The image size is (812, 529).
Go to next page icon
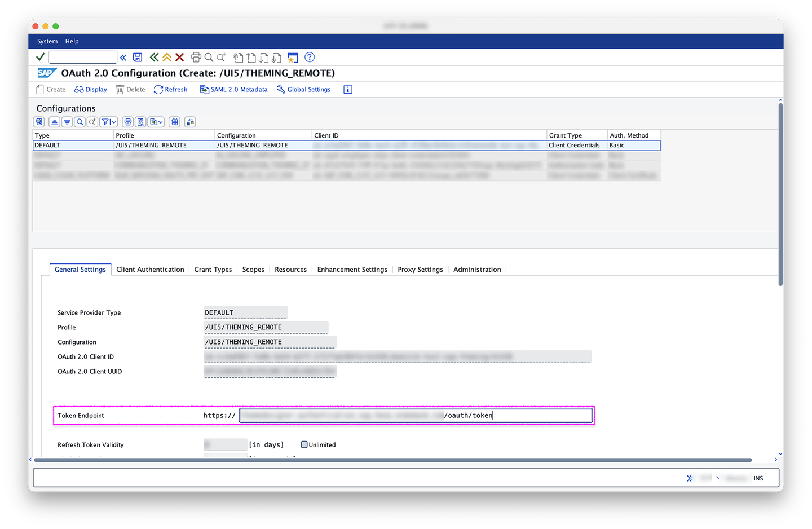click(x=264, y=58)
